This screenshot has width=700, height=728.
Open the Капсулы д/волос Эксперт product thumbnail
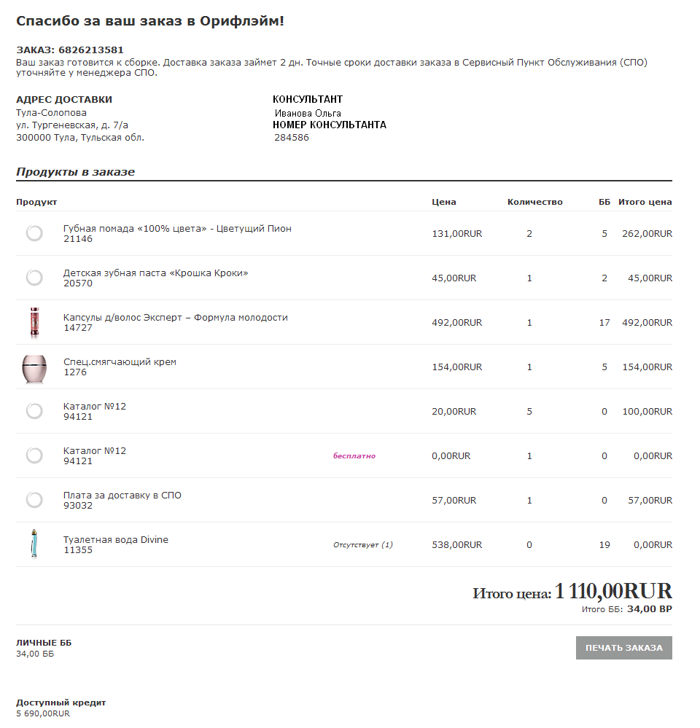[34, 322]
